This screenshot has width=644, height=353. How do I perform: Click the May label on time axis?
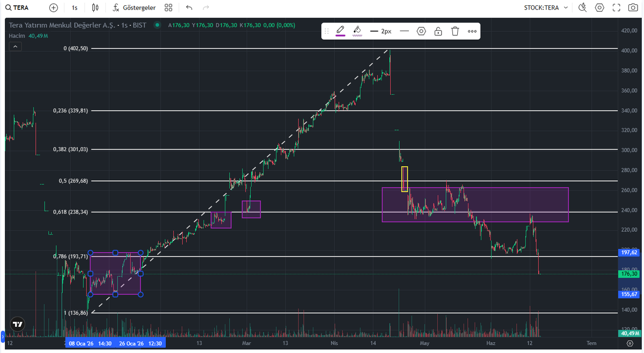tap(425, 343)
